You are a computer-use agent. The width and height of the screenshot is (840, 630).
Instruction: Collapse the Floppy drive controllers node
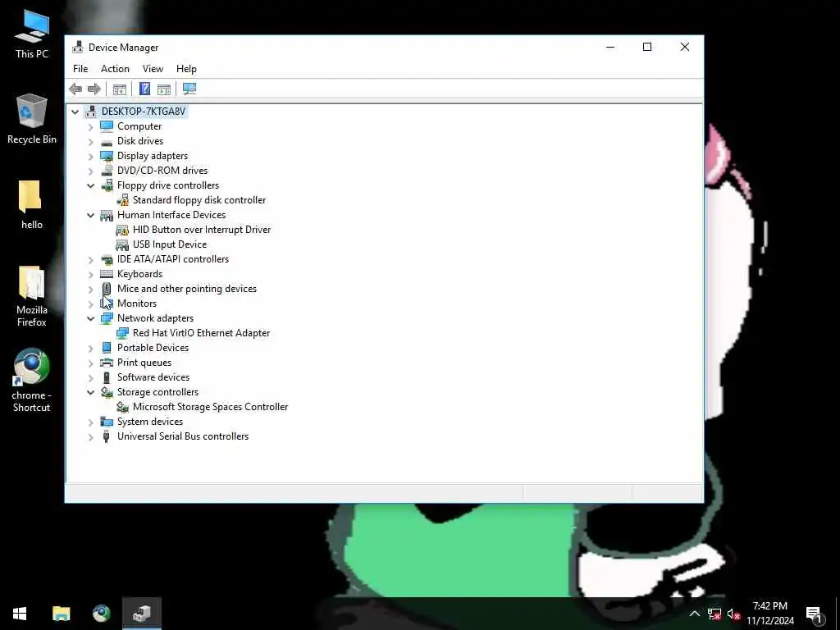[90, 186]
